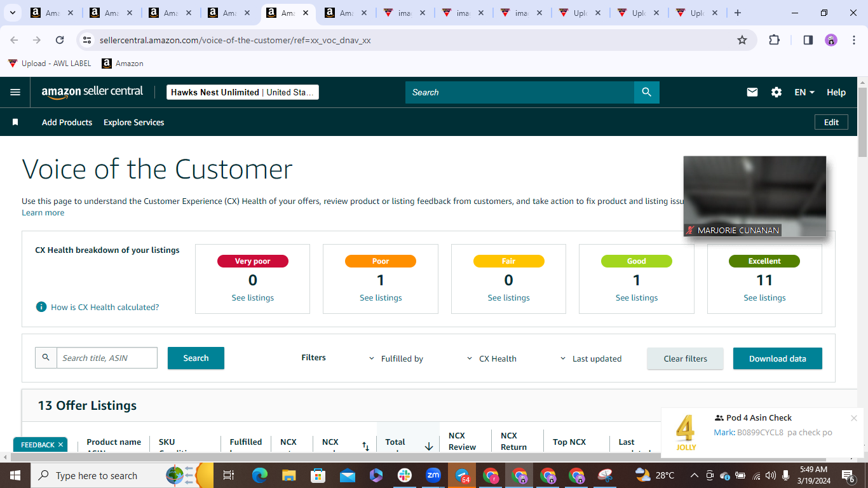Image resolution: width=868 pixels, height=488 pixels.
Task: Click the Download data button
Action: click(x=777, y=358)
